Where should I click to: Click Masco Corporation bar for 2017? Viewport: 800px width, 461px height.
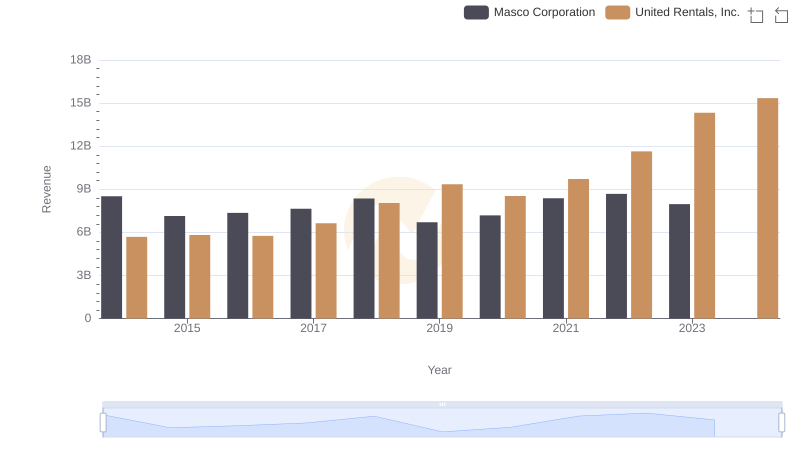(301, 264)
